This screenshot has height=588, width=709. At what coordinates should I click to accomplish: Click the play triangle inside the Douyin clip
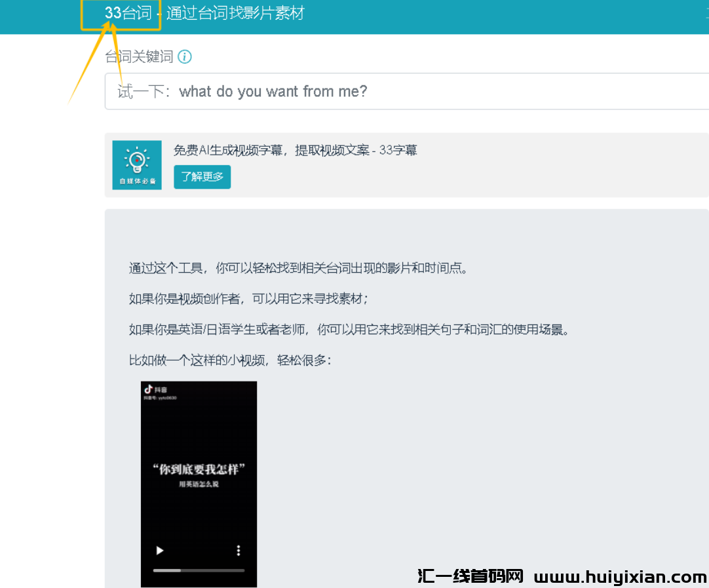[159, 551]
